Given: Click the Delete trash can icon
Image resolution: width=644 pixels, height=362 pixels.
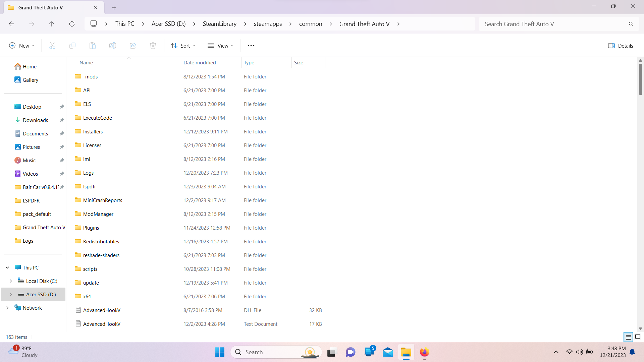Looking at the screenshot, I should [153, 46].
